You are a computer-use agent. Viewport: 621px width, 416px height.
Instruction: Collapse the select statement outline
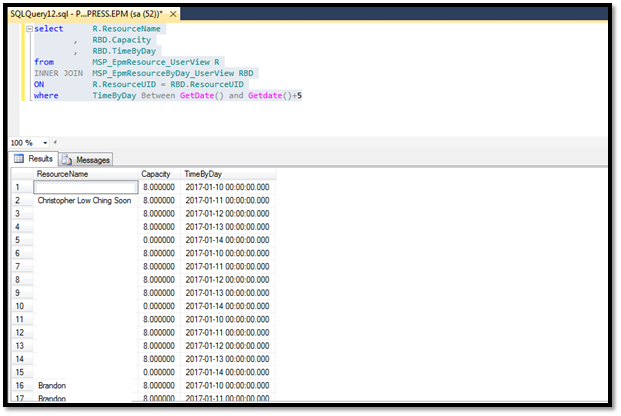pos(29,29)
